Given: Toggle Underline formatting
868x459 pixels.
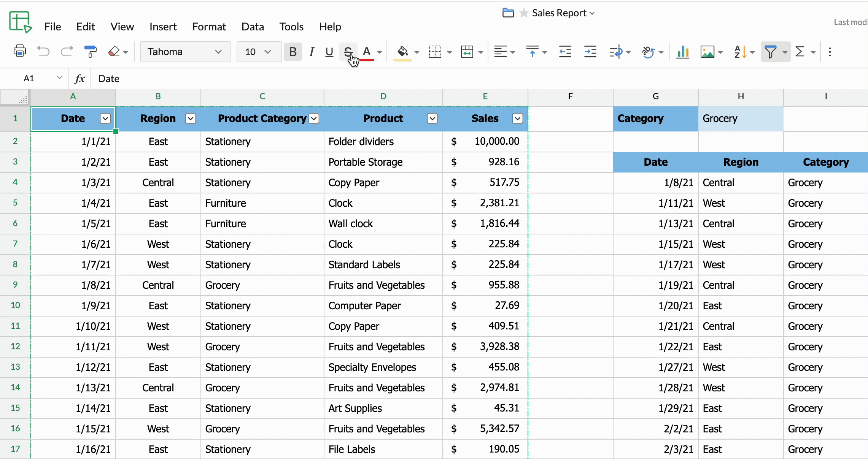Looking at the screenshot, I should click(329, 51).
